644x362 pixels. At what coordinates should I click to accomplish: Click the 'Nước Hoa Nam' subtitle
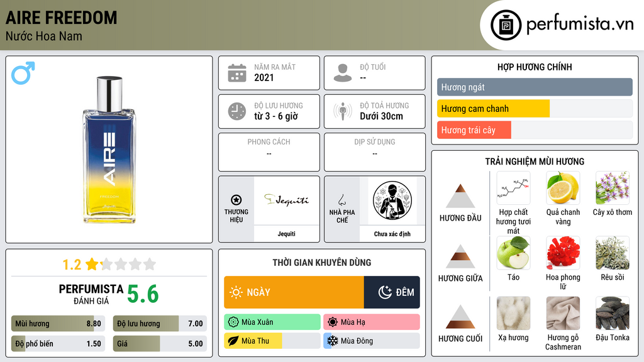pos(43,36)
